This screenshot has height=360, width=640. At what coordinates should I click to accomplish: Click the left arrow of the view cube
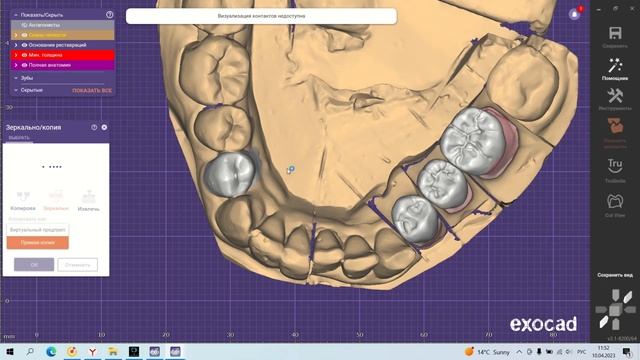point(601,310)
